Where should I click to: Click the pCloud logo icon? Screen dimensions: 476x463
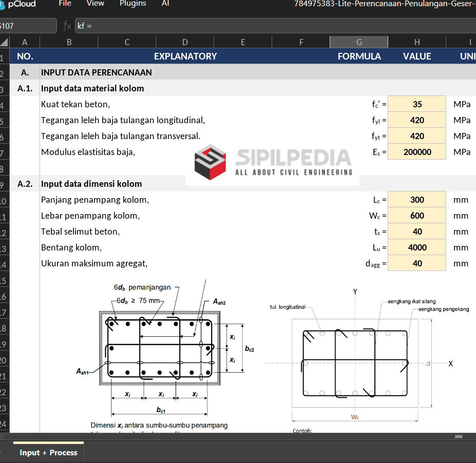3,4
